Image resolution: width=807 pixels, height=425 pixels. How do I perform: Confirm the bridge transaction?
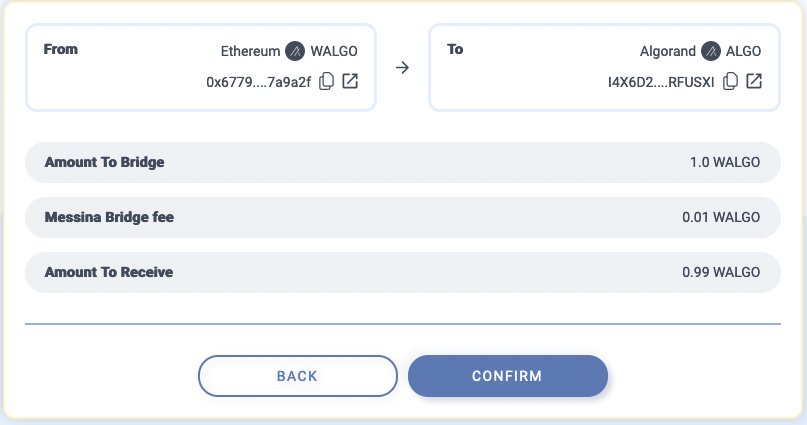click(x=507, y=376)
